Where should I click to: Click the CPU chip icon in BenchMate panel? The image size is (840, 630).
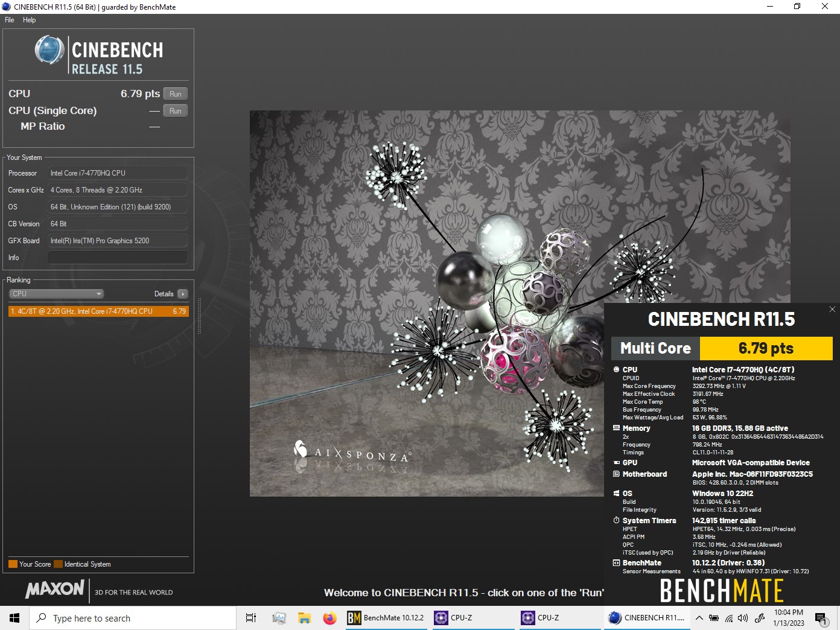616,369
